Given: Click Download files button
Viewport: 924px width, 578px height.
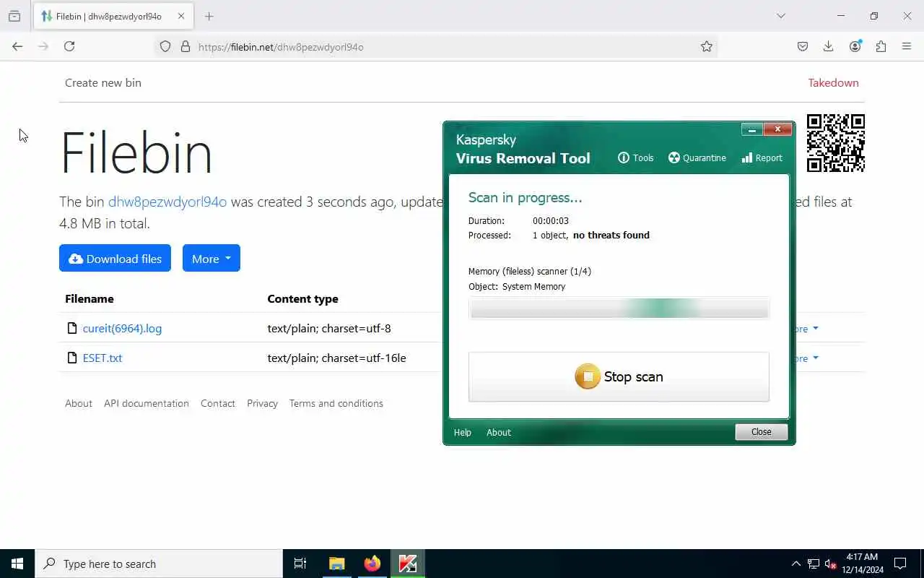Looking at the screenshot, I should (x=115, y=259).
